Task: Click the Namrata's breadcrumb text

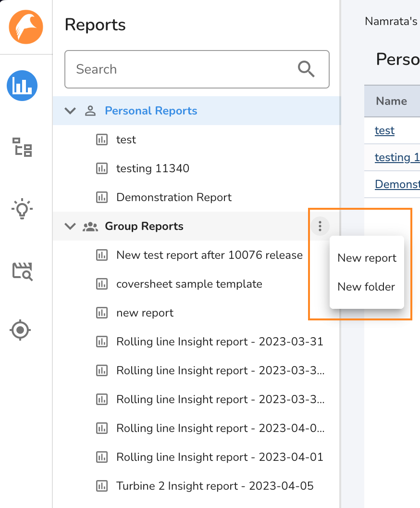Action: tap(391, 21)
